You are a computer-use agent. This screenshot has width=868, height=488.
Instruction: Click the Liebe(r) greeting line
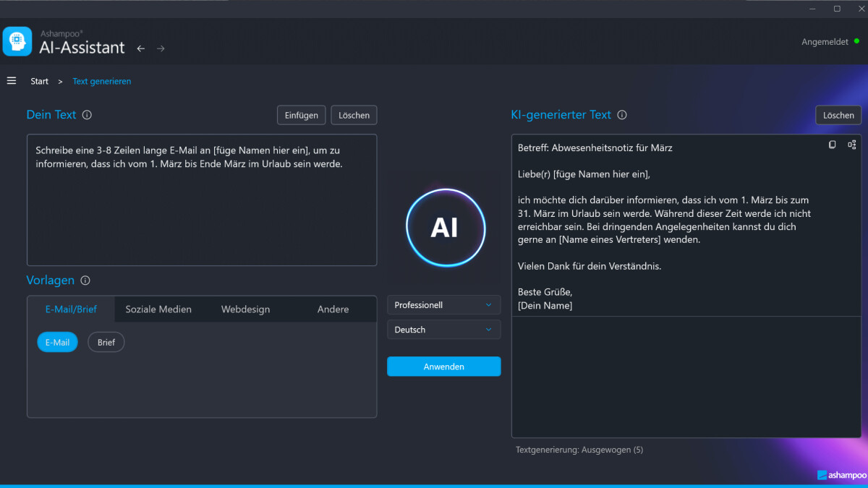[x=584, y=174]
